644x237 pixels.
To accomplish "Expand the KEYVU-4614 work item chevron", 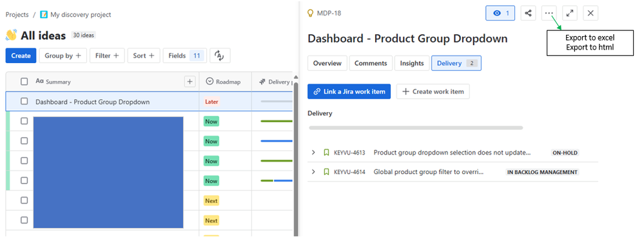I will pos(313,172).
